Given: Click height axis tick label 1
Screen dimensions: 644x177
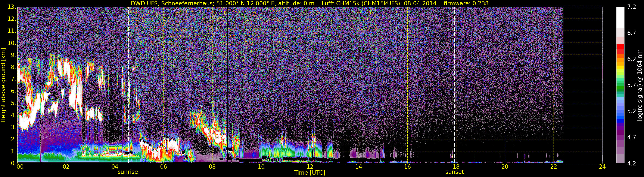Looking at the screenshot, I should tap(13, 151).
